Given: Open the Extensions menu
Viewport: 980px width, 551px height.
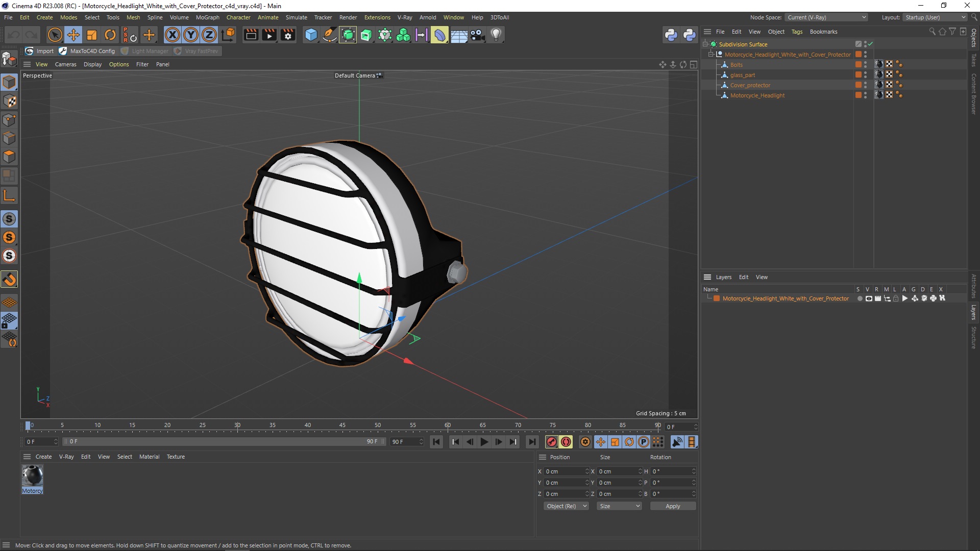Looking at the screenshot, I should (x=377, y=17).
